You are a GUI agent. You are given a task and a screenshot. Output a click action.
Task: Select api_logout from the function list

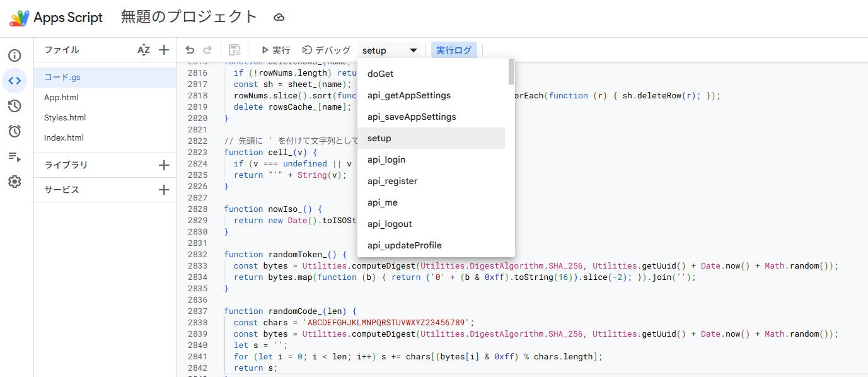pyautogui.click(x=431, y=224)
